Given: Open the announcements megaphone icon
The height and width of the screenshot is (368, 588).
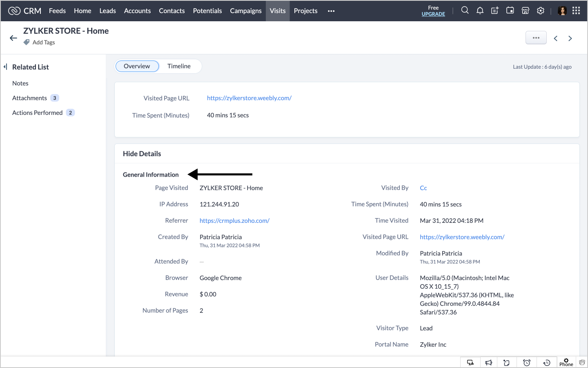Looking at the screenshot, I should tap(489, 363).
